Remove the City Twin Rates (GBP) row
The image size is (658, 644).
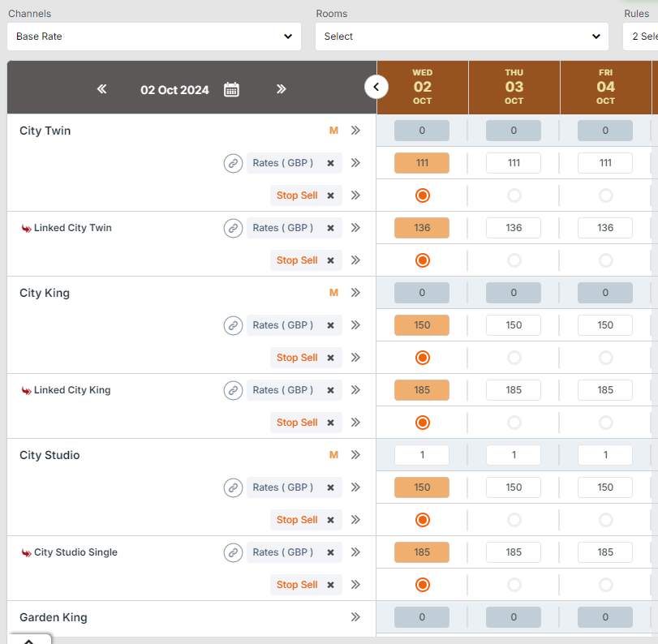330,163
